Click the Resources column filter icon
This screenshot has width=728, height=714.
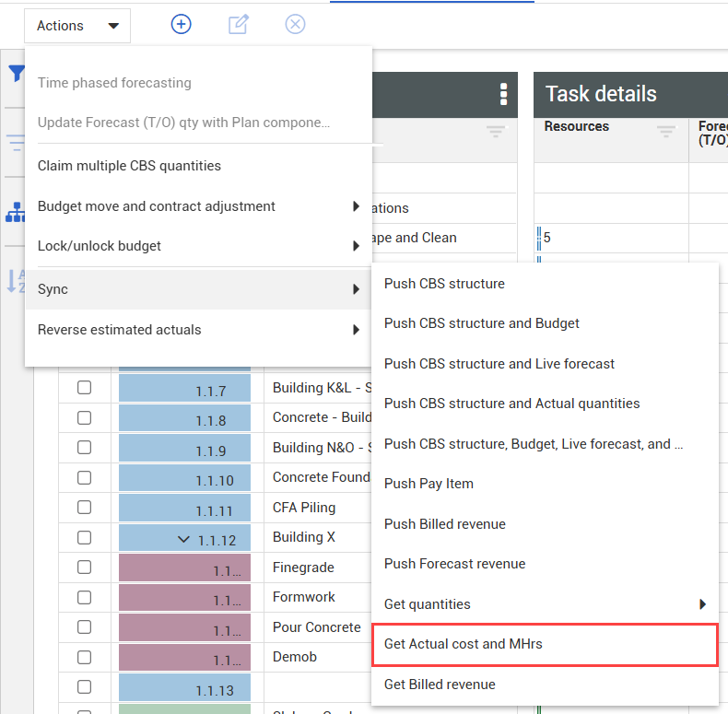coord(665,133)
